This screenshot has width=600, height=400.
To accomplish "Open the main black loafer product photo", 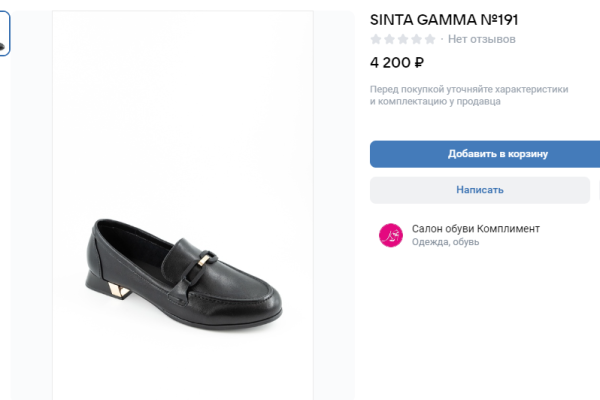I will pos(182,270).
